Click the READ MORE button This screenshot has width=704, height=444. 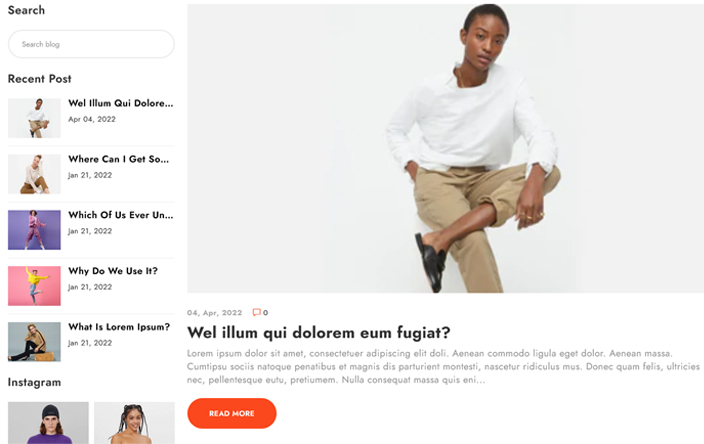232,413
